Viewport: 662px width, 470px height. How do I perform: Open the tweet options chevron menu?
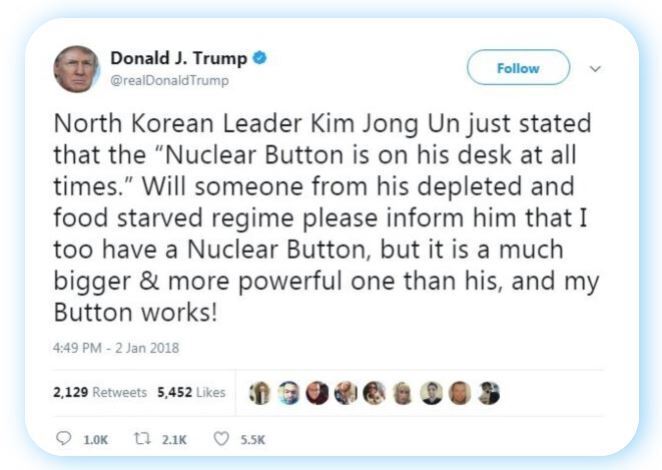[x=595, y=68]
